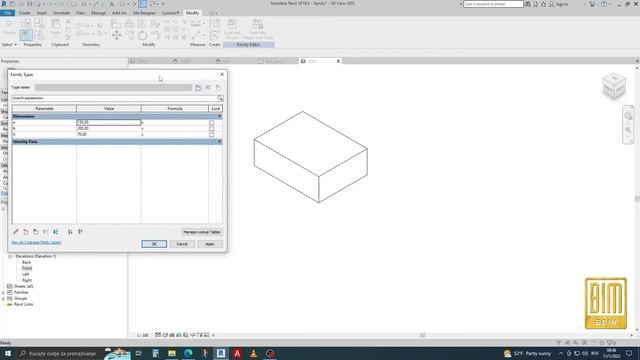
Task: Click the Manage Lookup Tables button
Action: [202, 232]
